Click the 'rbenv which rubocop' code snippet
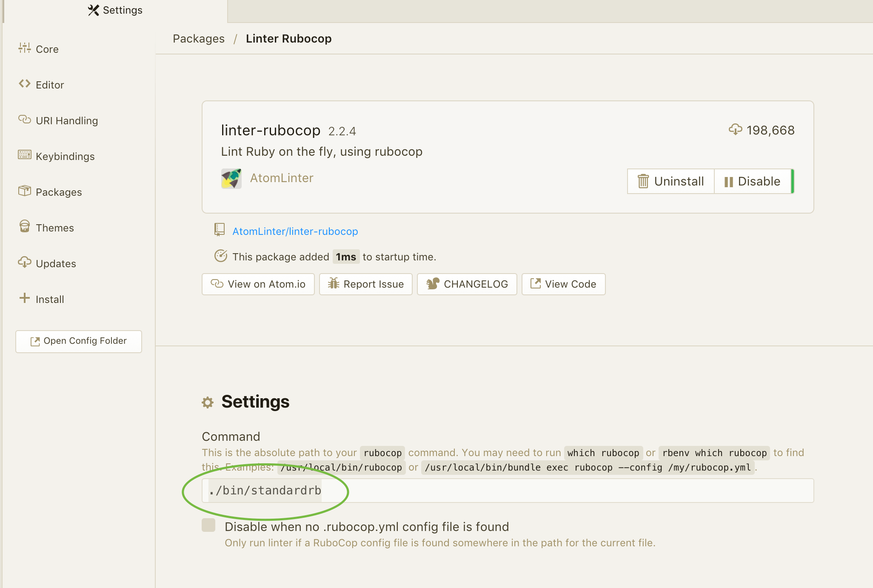This screenshot has width=873, height=588. [714, 453]
